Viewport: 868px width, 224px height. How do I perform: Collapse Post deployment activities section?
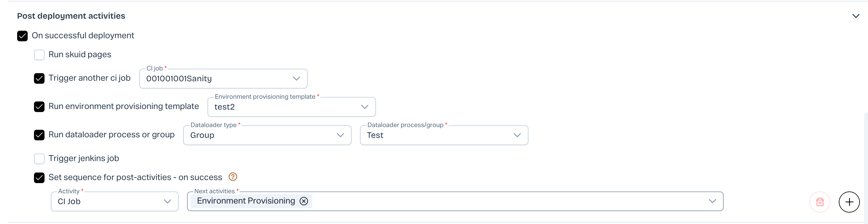click(x=856, y=16)
